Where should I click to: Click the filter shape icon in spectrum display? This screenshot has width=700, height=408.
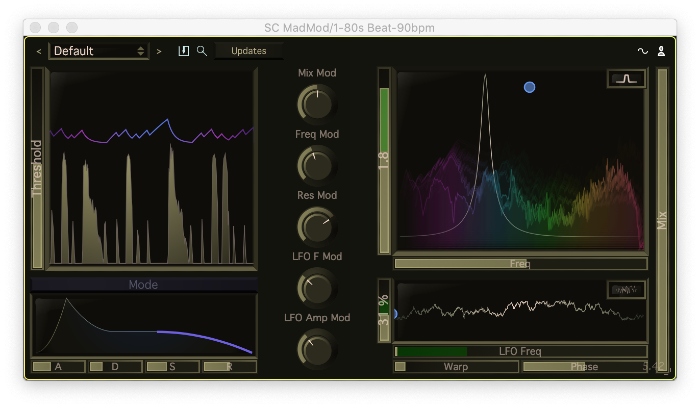point(626,79)
